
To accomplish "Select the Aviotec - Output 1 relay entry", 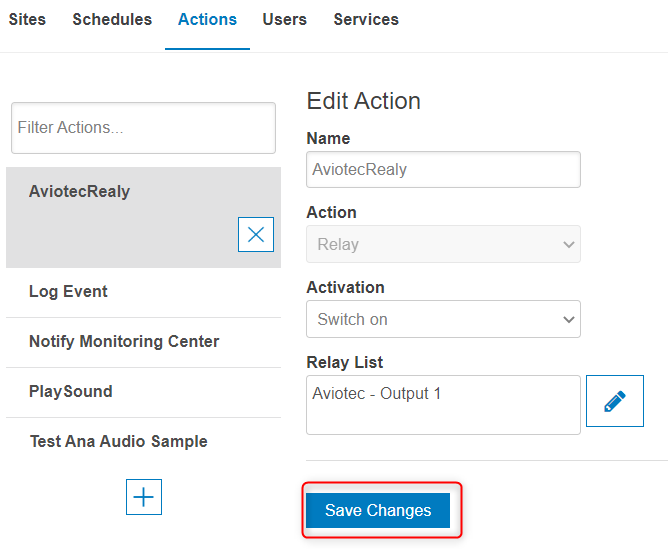I will tap(377, 394).
